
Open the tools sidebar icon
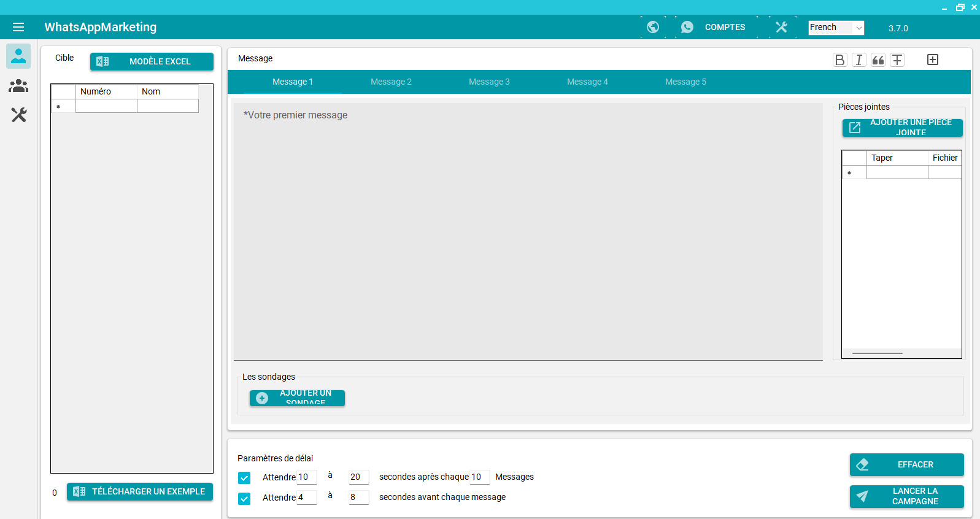coord(18,115)
